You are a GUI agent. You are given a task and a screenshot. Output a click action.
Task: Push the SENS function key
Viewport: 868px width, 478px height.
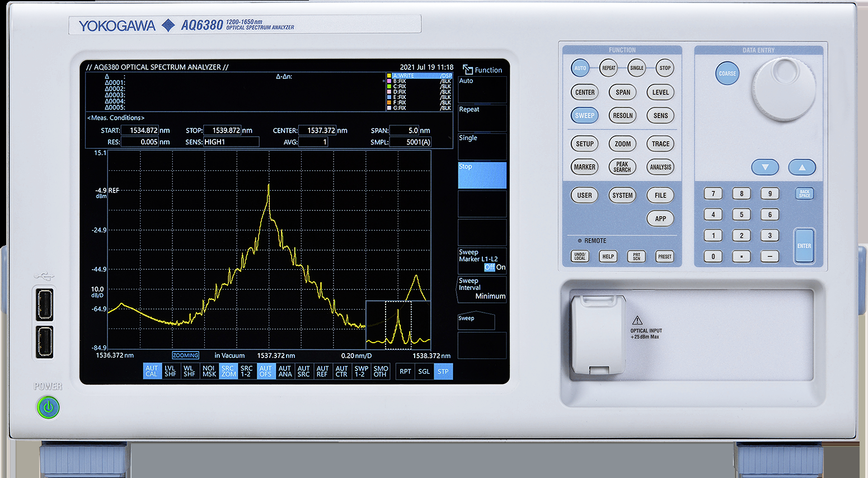[x=660, y=115]
